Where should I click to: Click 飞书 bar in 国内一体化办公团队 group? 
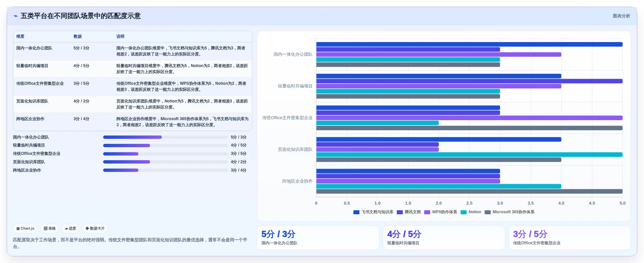469,44
